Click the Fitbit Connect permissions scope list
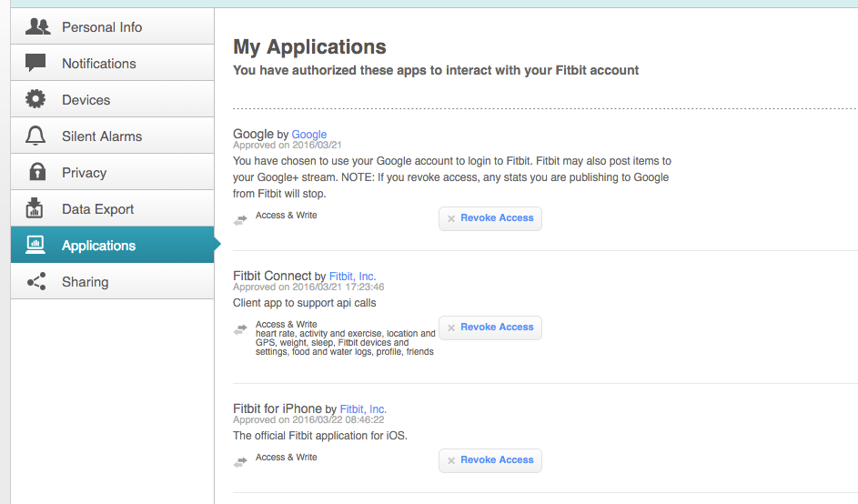 tap(345, 343)
